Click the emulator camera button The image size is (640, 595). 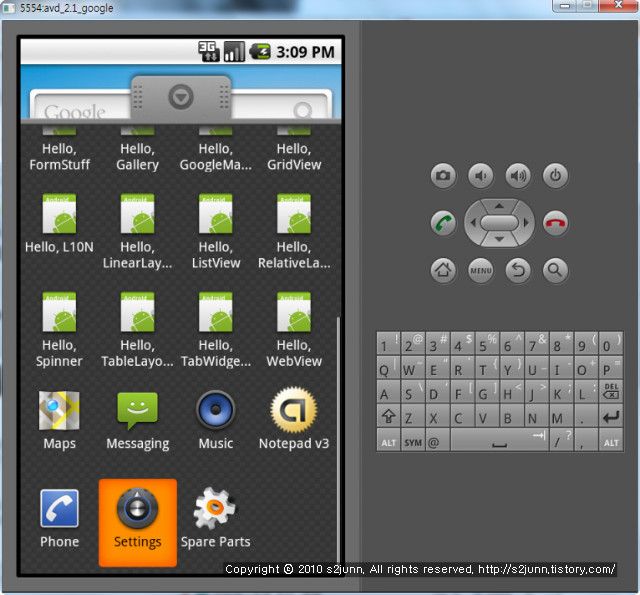click(443, 176)
